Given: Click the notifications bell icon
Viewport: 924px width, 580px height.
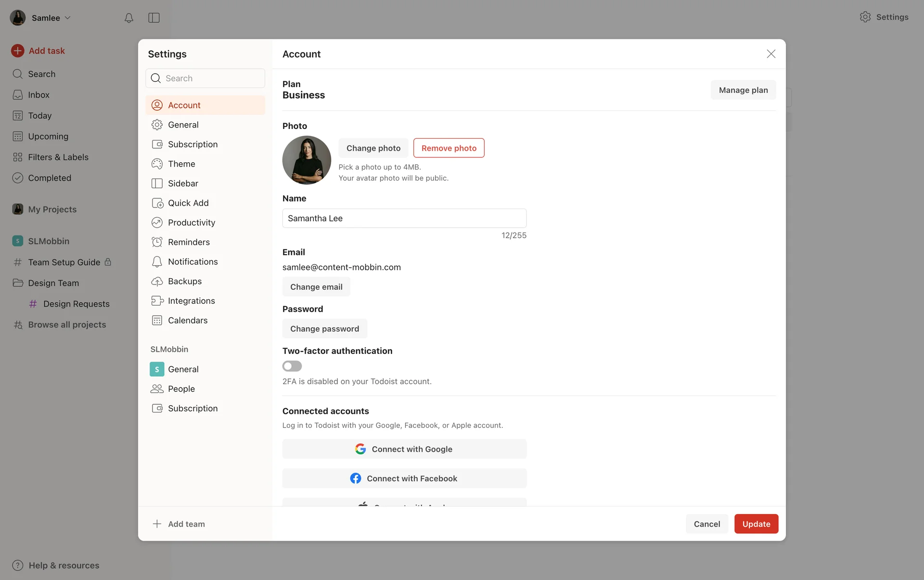Looking at the screenshot, I should [x=128, y=18].
